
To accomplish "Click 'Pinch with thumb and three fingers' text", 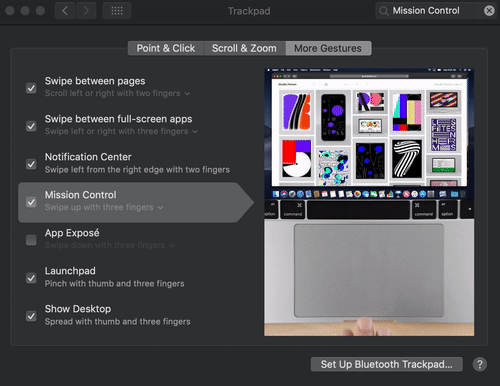I will 114,284.
